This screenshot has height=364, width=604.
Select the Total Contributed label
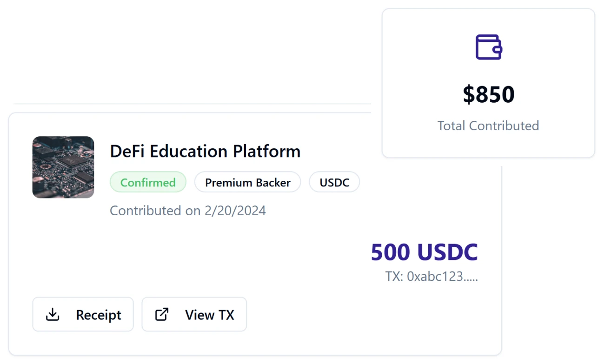click(488, 126)
